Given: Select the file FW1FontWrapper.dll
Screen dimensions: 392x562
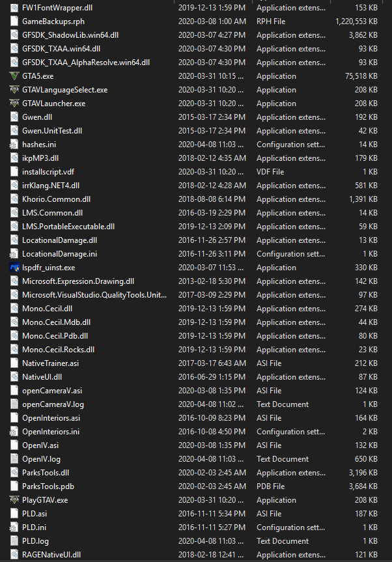Looking at the screenshot, I should pyautogui.click(x=57, y=8).
